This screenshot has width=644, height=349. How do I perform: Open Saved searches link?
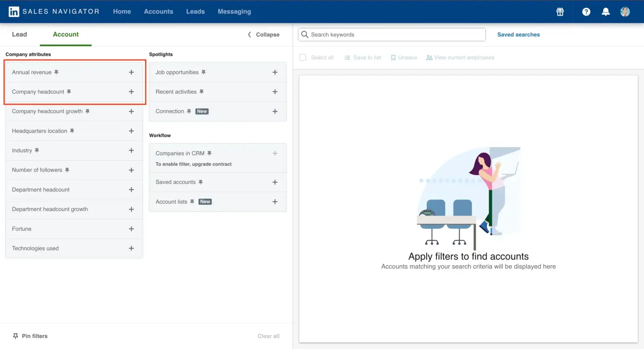click(519, 34)
